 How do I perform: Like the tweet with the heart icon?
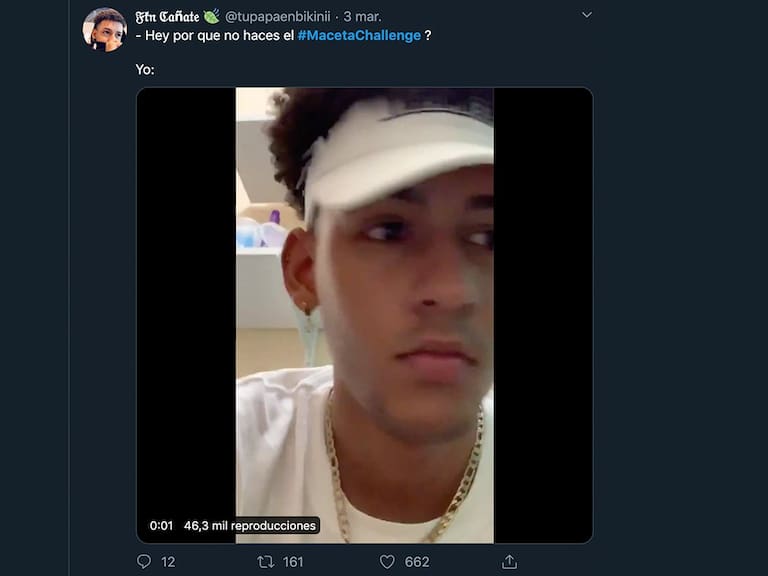pos(387,562)
